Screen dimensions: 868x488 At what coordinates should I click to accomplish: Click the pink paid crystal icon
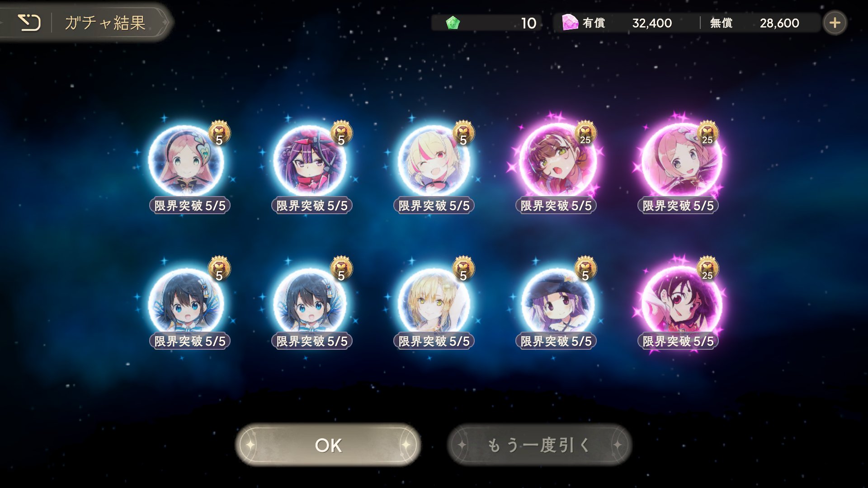(570, 22)
